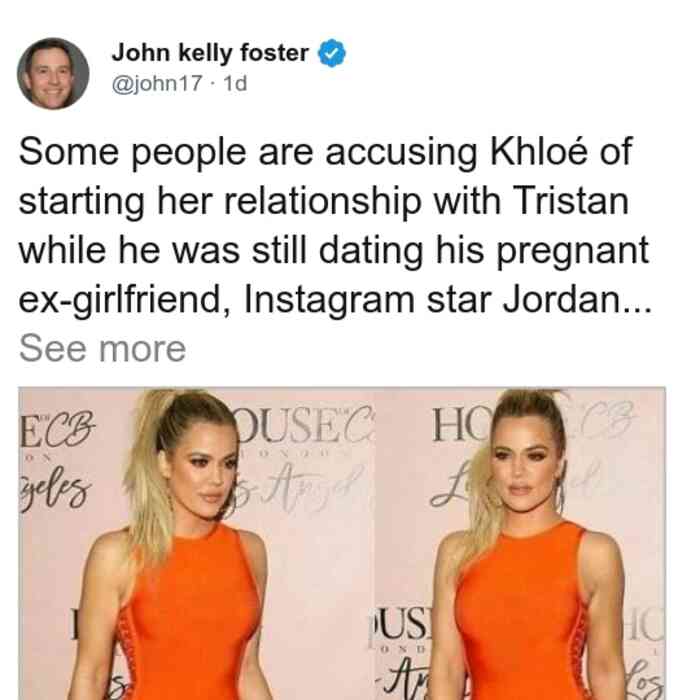Open John kelly foster's profile avatar
700x700 pixels.
pyautogui.click(x=53, y=73)
